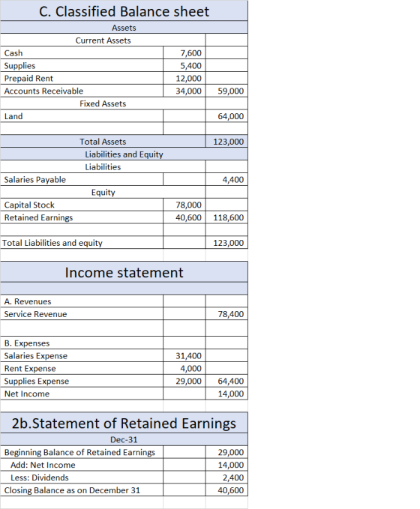The height and width of the screenshot is (509, 420).
Task: Click the Cash amount 7,600
Action: [x=184, y=53]
